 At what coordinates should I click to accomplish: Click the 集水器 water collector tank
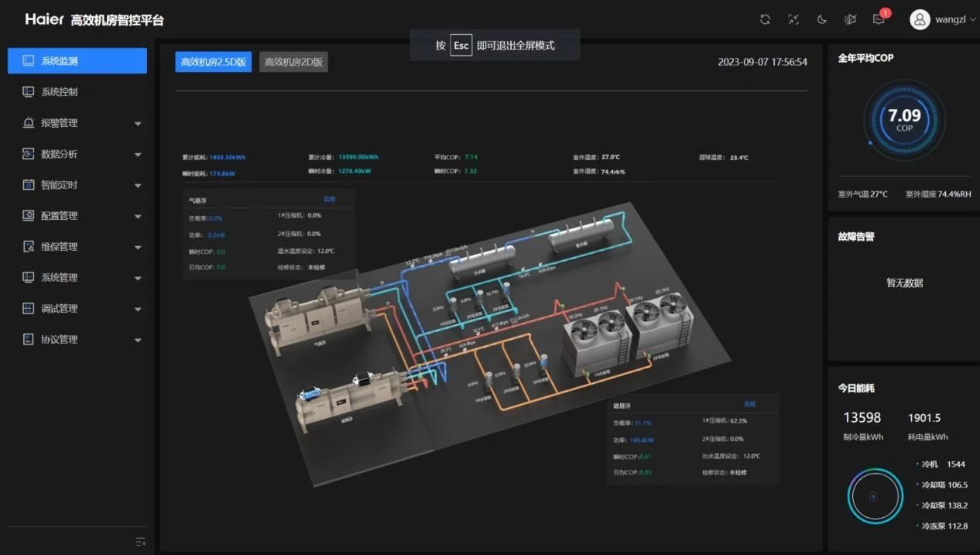click(x=581, y=235)
